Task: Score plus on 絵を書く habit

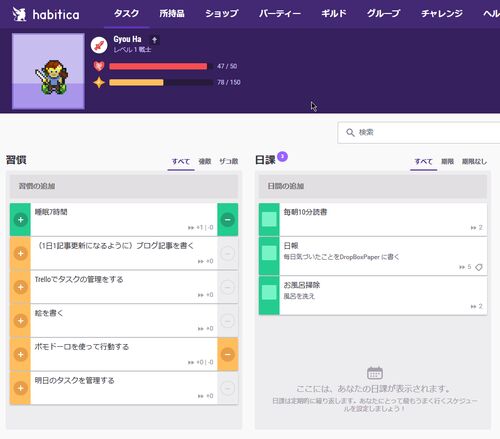Action: pos(20,321)
